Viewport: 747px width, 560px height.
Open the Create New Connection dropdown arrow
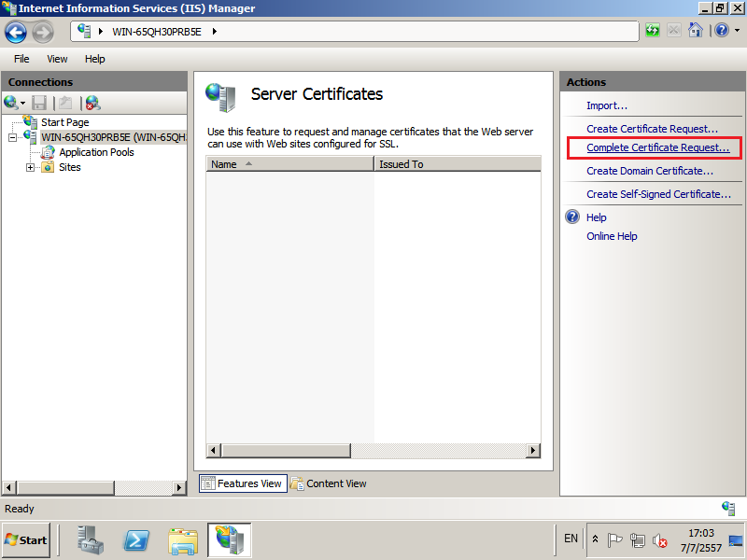click(22, 103)
